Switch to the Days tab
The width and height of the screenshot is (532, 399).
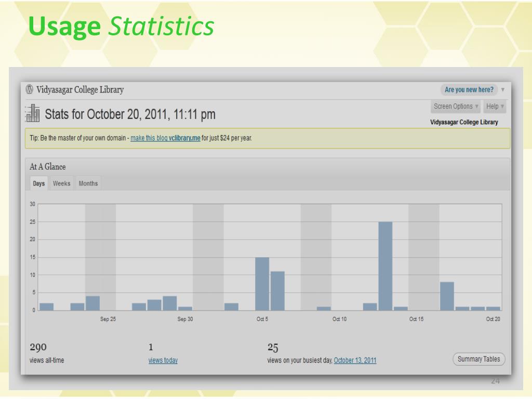pyautogui.click(x=38, y=183)
